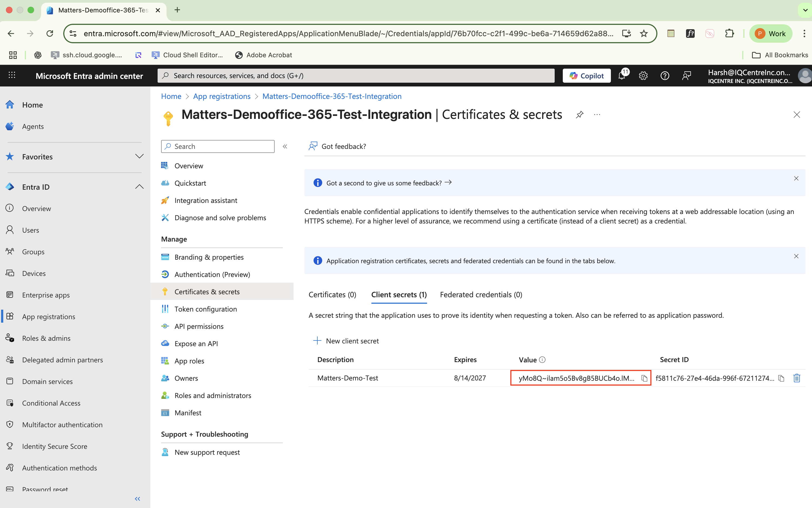Dismiss the feedback banner

(796, 178)
